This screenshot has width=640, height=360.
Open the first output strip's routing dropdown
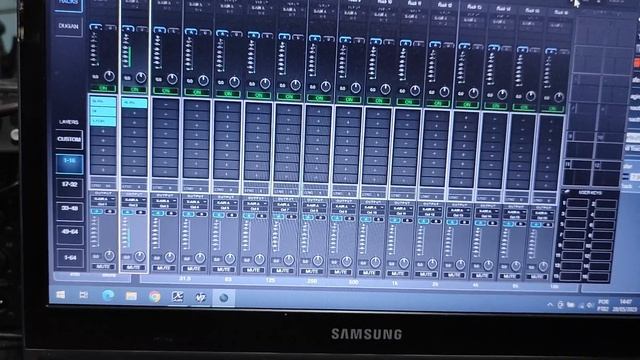(103, 199)
